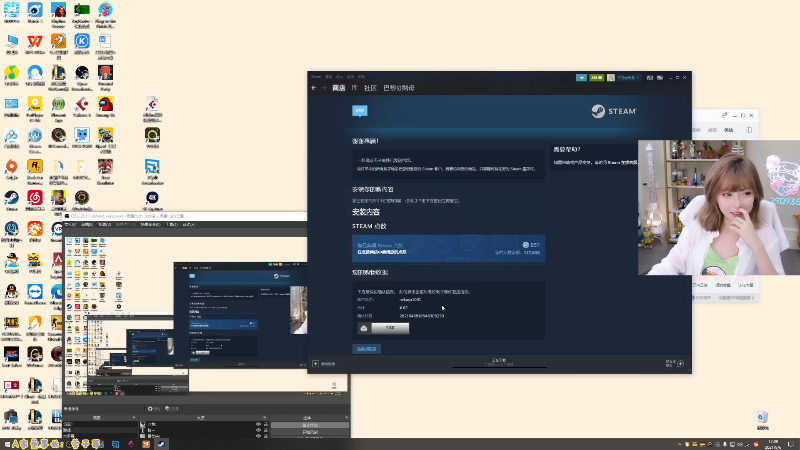800x450 pixels.
Task: Click the OBS Controls panel dock icon
Action: [x=346, y=418]
